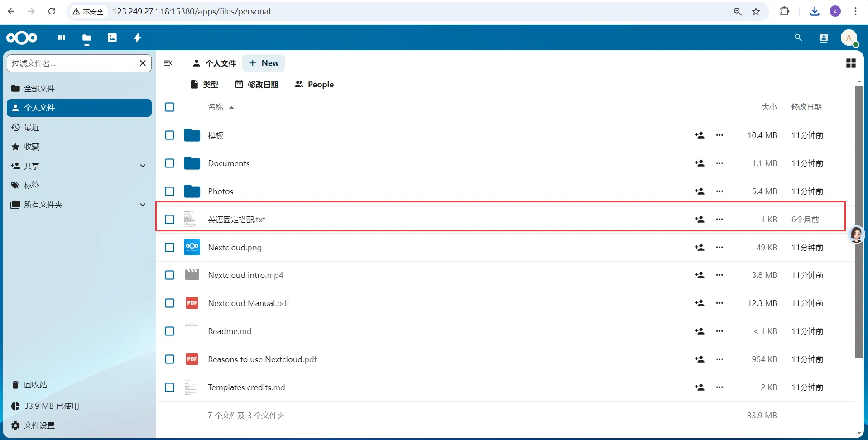The height and width of the screenshot is (440, 868).
Task: Open the Dashboard app icon
Action: click(62, 38)
